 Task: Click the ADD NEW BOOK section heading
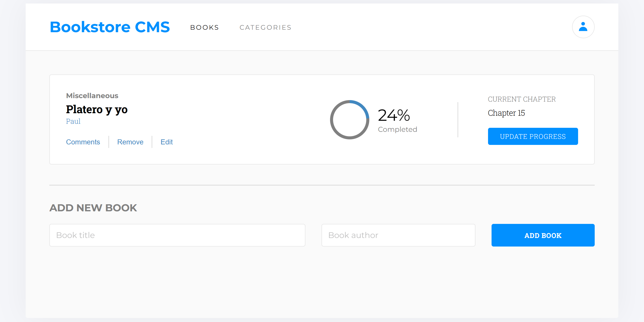[93, 208]
